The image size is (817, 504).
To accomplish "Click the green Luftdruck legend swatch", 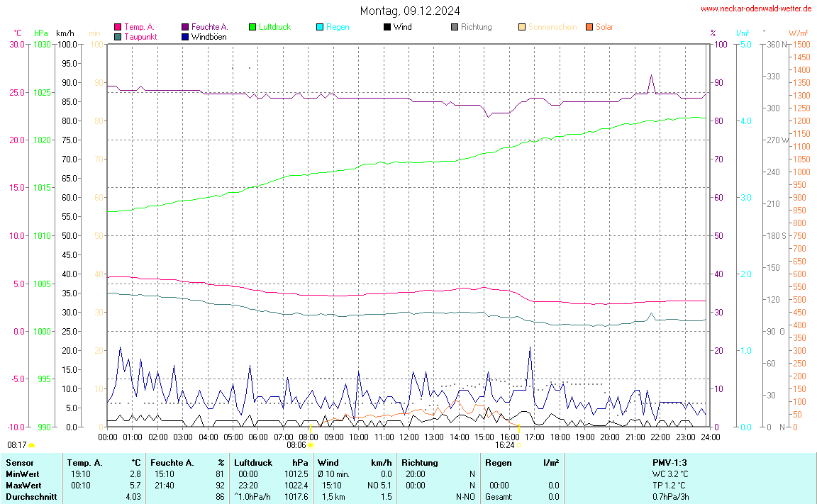I will pos(252,27).
